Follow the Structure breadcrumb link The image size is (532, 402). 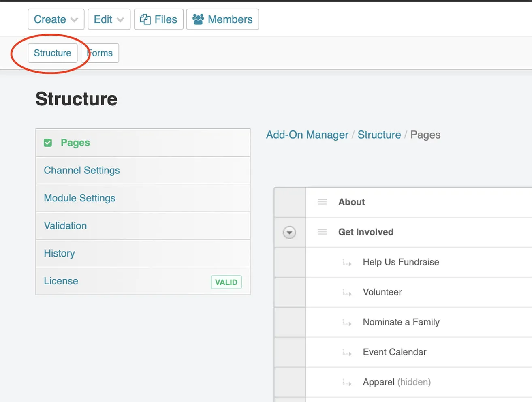click(379, 135)
